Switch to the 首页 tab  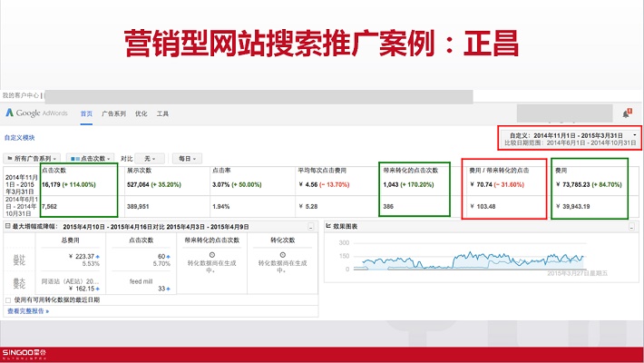[x=86, y=113]
